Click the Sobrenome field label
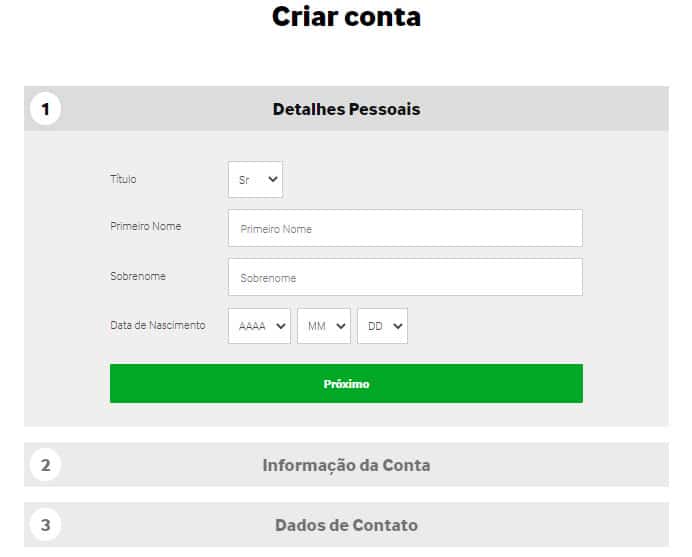Screen dimensions: 692x557 [x=138, y=276]
